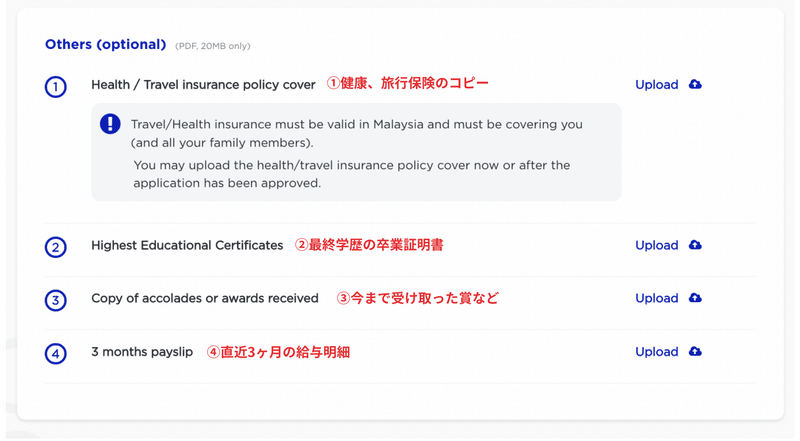Click cloud upload icon for 3 months payslip

695,352
